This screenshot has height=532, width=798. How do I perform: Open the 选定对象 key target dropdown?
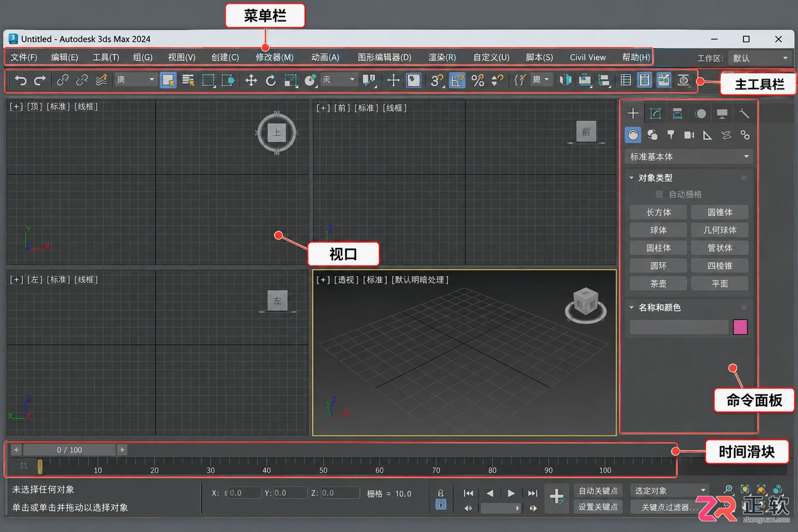point(670,491)
